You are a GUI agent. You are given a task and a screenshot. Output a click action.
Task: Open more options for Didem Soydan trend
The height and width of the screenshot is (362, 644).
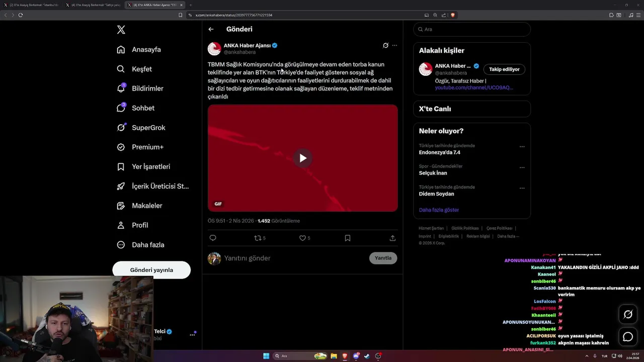point(522,188)
